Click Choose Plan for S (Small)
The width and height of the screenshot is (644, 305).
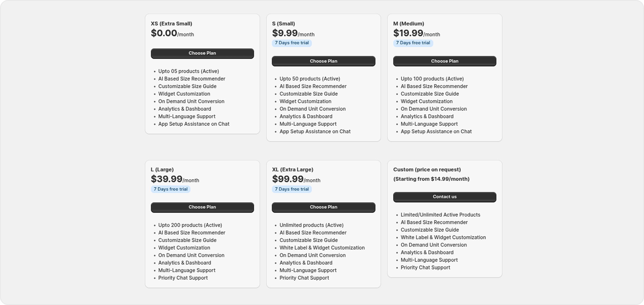pos(323,61)
